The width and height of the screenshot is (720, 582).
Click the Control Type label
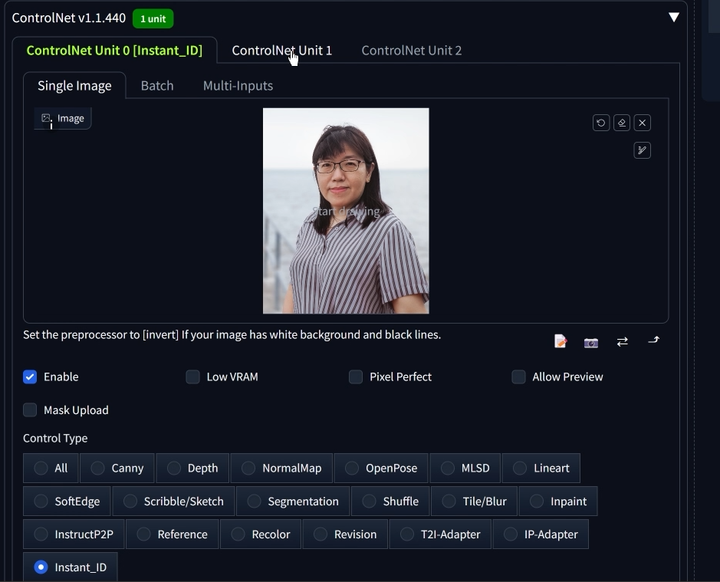55,438
